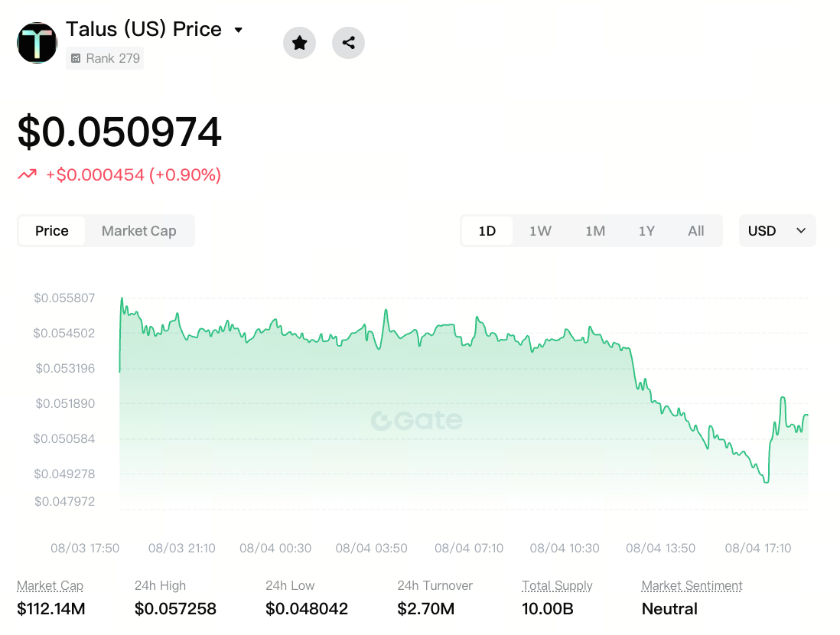Show the All time range
Viewport: 840px width, 635px height.
[696, 231]
